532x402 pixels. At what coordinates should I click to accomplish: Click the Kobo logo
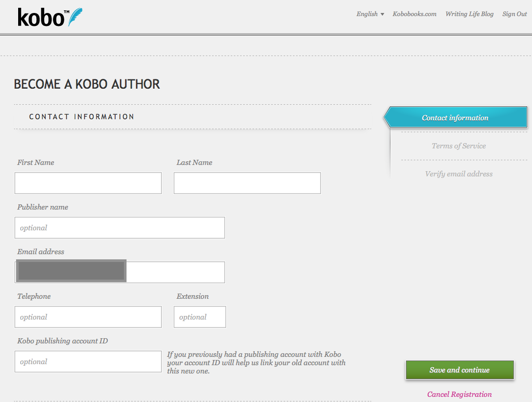[50, 17]
